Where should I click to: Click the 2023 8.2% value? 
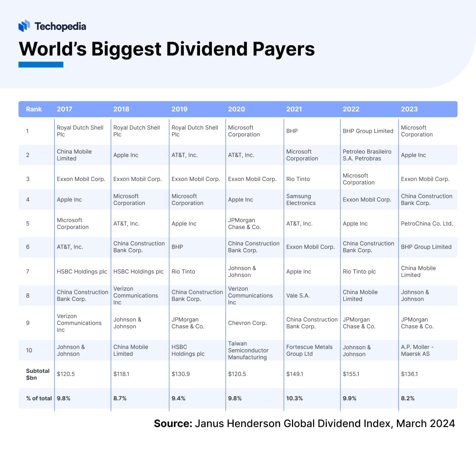point(408,398)
